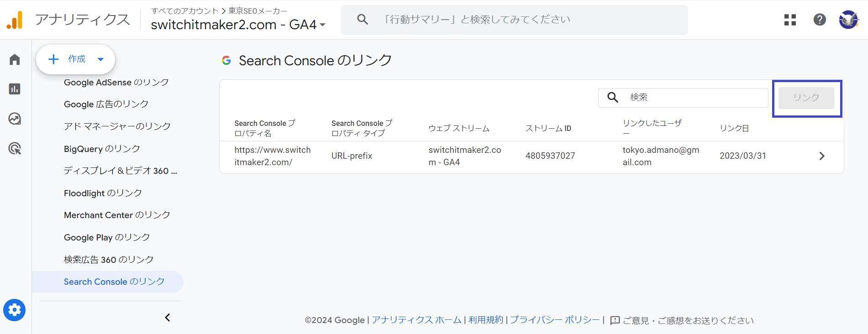
Task: Collapse the admin side menu
Action: (168, 318)
